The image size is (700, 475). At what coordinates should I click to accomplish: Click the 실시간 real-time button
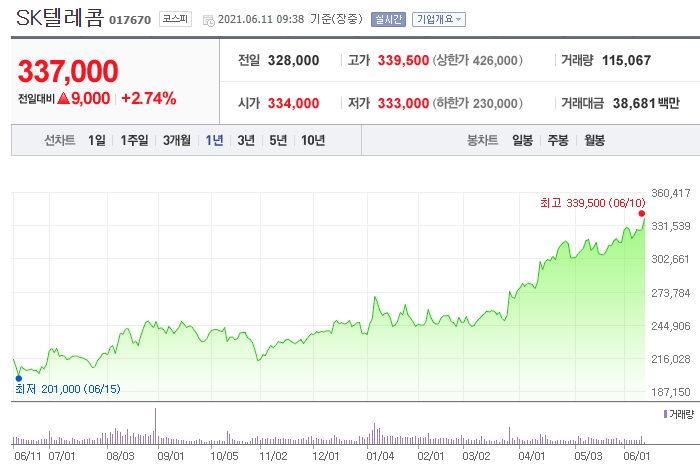pos(388,19)
